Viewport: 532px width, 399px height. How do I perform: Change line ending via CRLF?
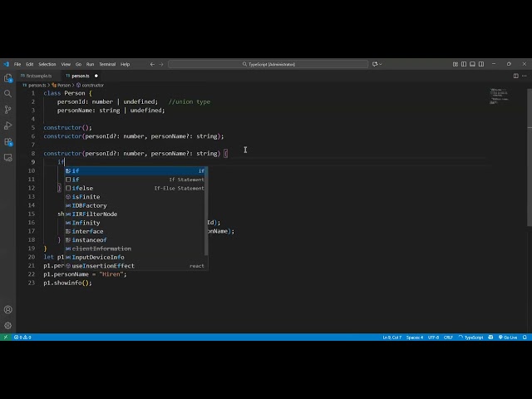448,337
